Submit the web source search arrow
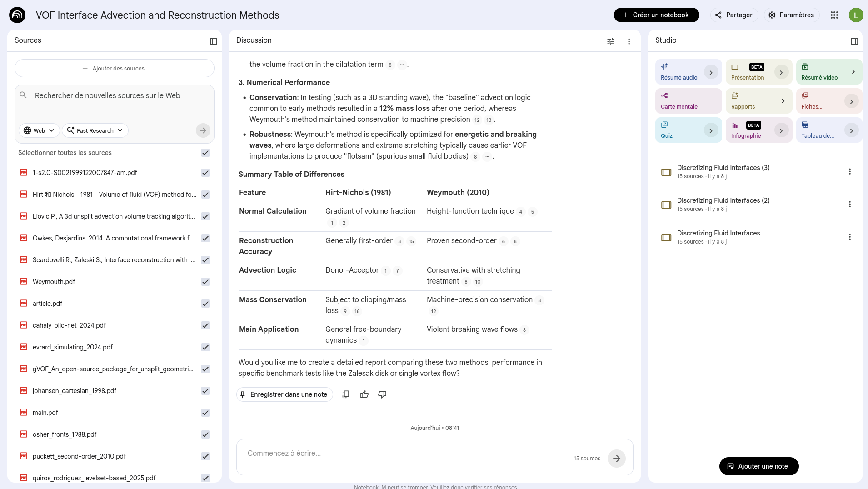Image resolution: width=868 pixels, height=489 pixels. (x=203, y=130)
